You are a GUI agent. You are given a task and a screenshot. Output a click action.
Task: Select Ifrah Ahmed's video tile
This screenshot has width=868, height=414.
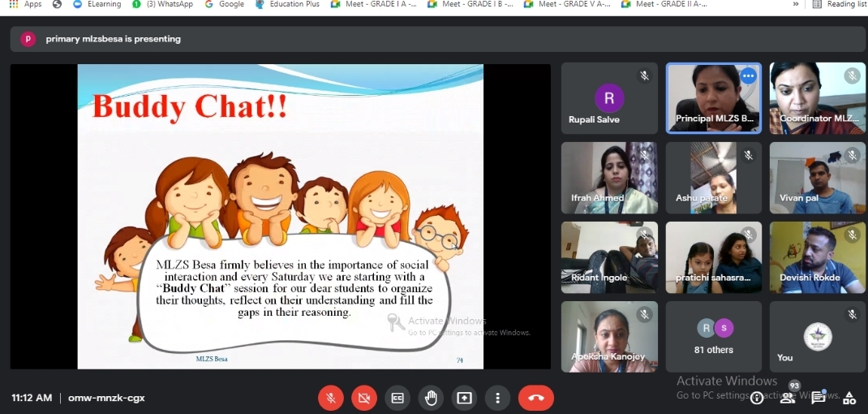pyautogui.click(x=609, y=178)
